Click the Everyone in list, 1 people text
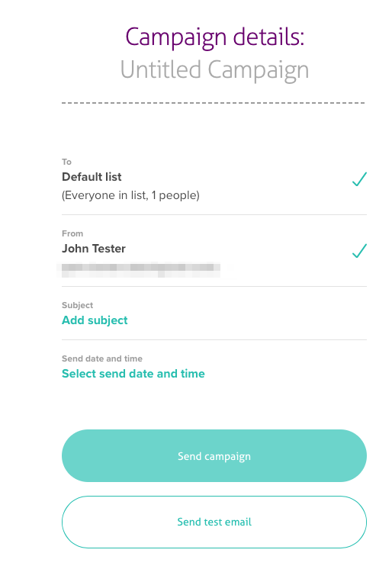Image resolution: width=392 pixels, height=569 pixels. 130,195
